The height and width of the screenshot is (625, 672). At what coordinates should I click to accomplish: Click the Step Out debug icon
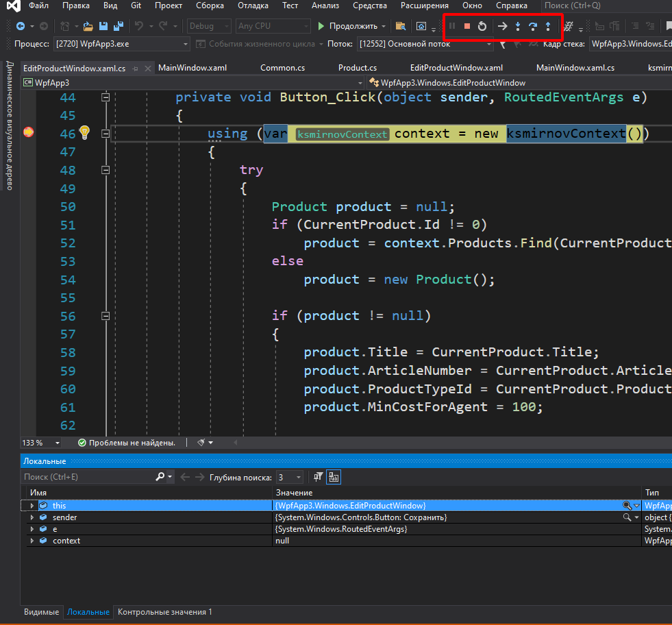click(548, 27)
